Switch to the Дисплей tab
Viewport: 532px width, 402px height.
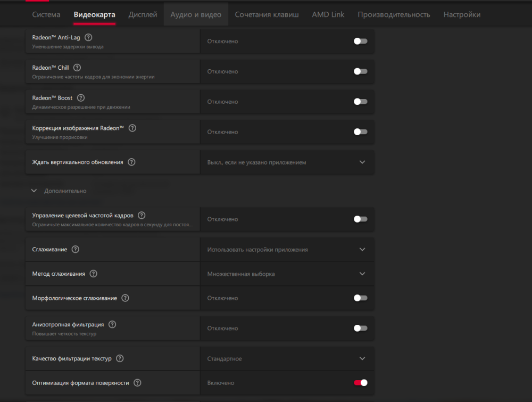point(143,14)
